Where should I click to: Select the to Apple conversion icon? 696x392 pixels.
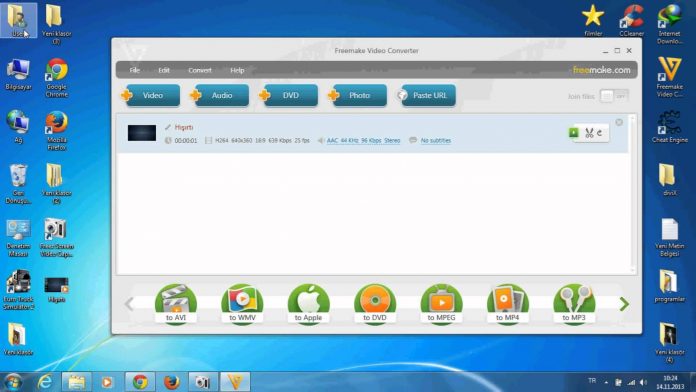coord(308,304)
